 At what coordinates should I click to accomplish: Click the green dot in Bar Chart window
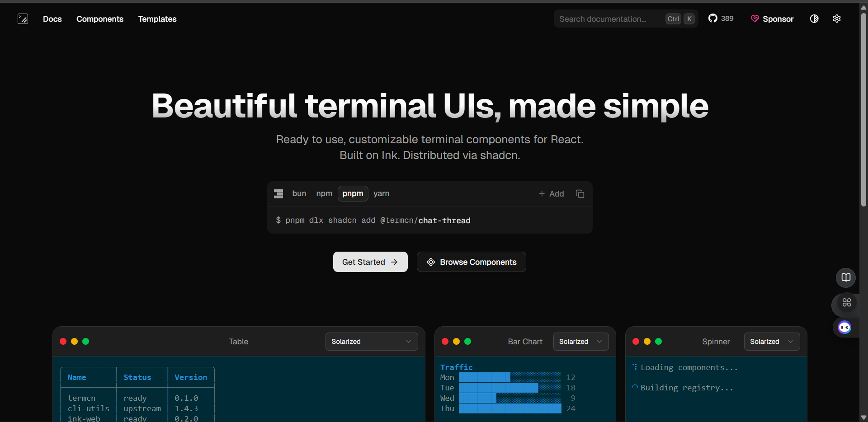pos(467,342)
